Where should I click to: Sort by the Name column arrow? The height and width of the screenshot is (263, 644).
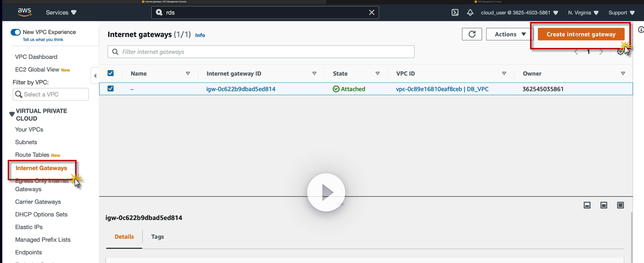click(x=188, y=74)
